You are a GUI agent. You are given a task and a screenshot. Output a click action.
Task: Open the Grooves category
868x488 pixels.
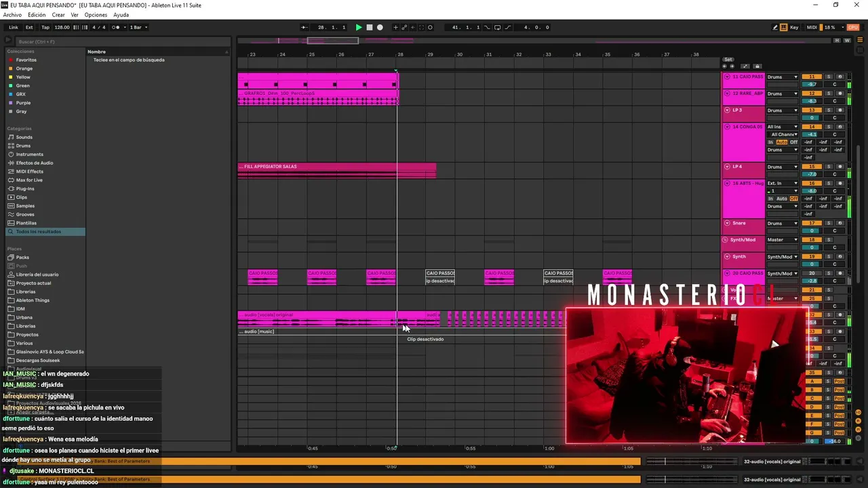tap(25, 215)
